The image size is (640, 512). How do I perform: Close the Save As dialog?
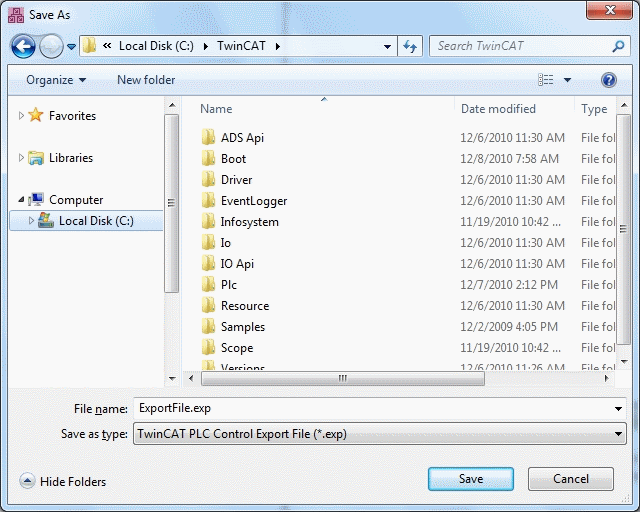(609, 10)
